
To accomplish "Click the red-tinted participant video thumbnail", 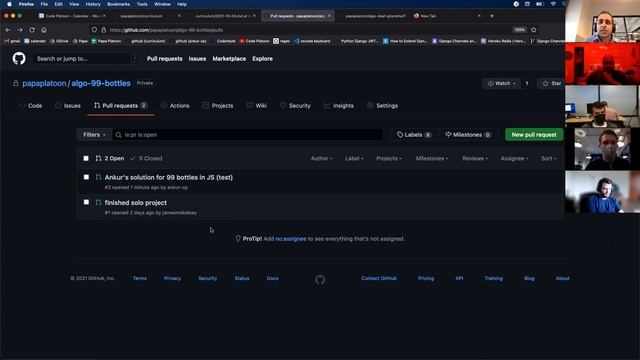I will click(x=602, y=64).
